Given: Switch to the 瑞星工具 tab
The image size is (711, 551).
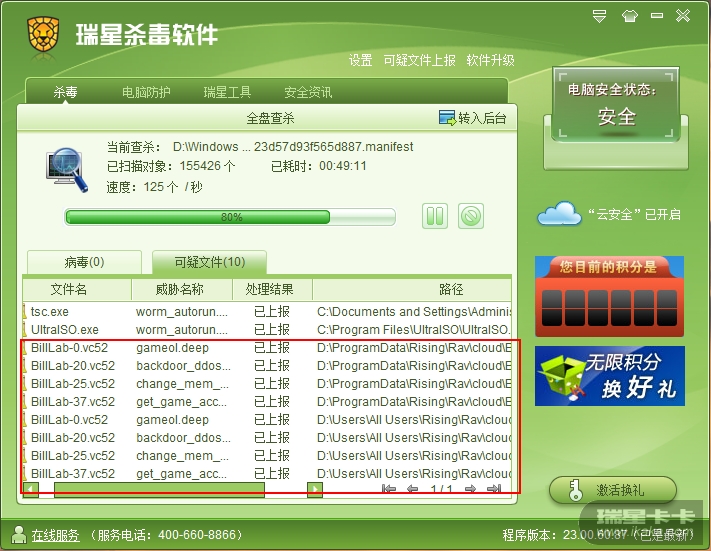Looking at the screenshot, I should click(x=227, y=92).
